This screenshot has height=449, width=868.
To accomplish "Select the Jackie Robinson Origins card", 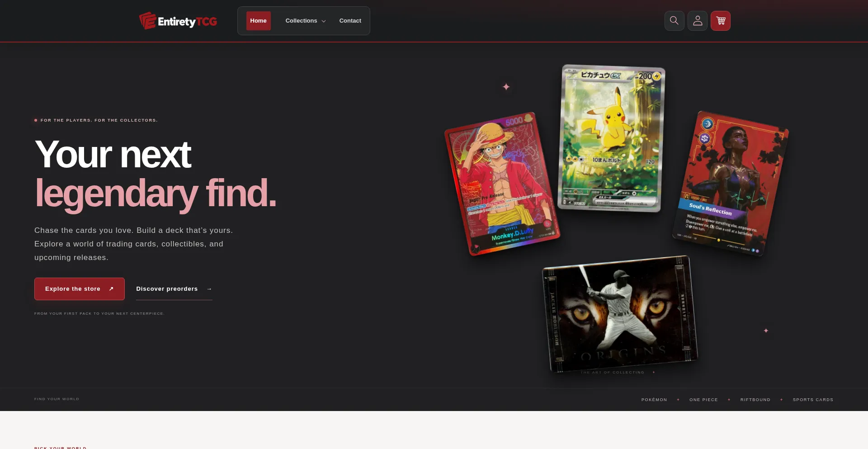I will (x=620, y=314).
